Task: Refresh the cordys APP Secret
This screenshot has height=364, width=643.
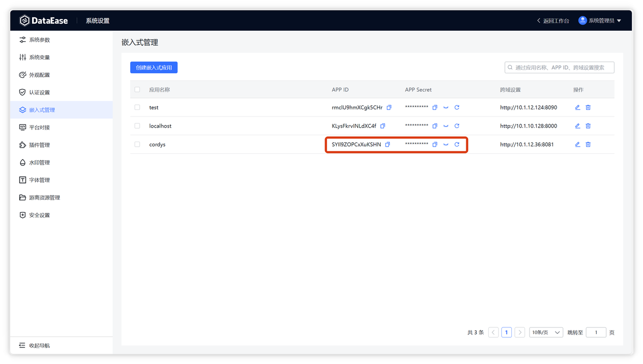Action: (x=457, y=145)
